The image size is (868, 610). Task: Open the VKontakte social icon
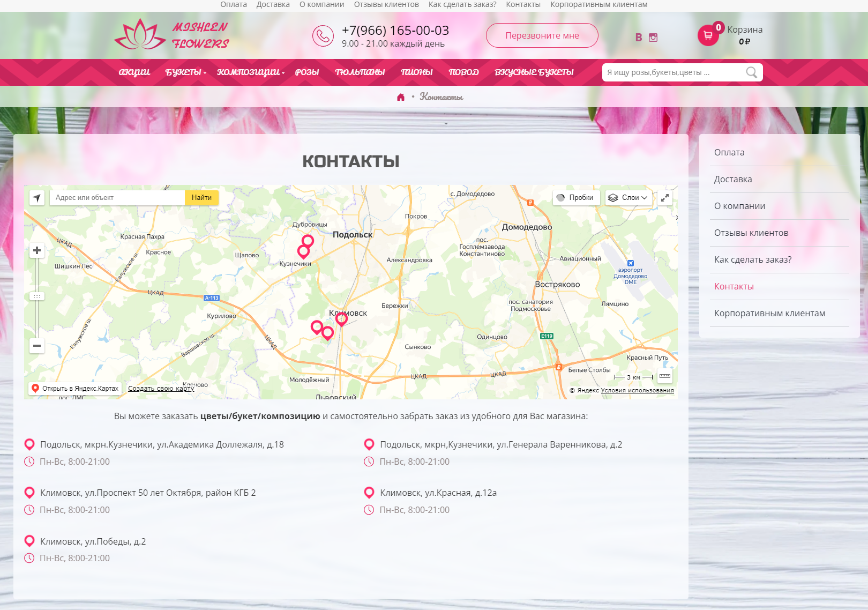click(638, 37)
